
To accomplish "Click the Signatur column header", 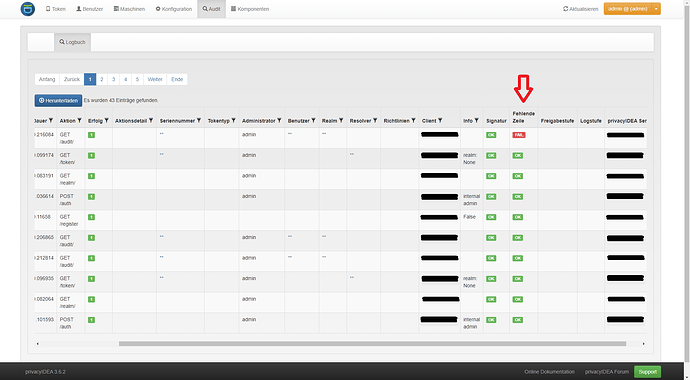I will coord(496,121).
